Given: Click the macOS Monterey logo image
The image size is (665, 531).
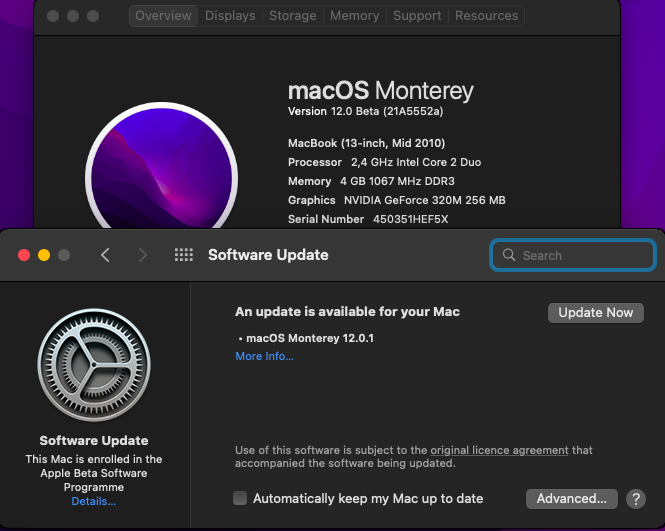Looking at the screenshot, I should 161,166.
